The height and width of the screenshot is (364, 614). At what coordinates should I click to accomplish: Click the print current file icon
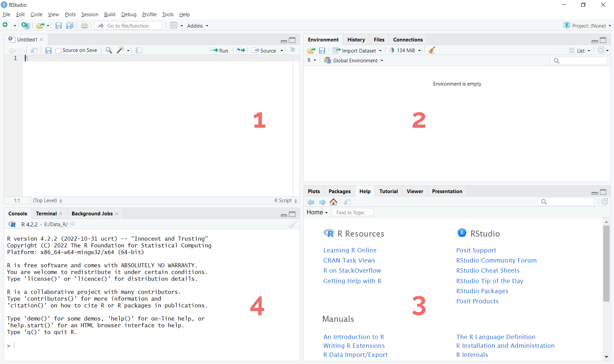(84, 26)
